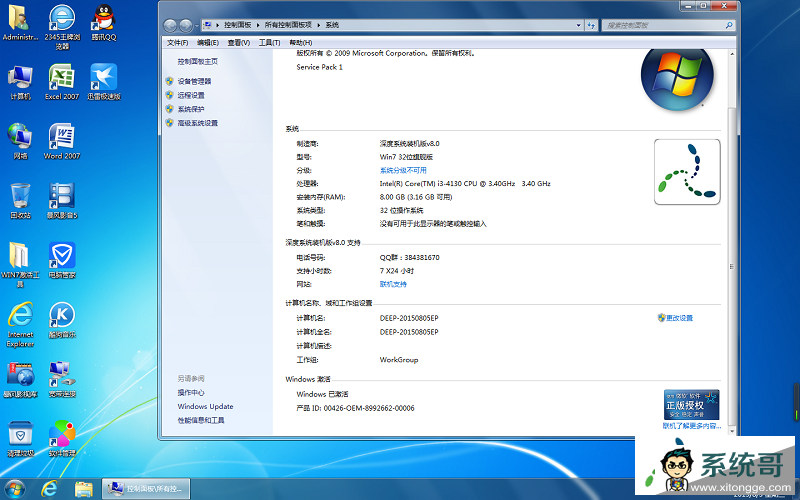Select the processor text Intel(R) Core(TM) i3-4130
The width and height of the screenshot is (800, 500).
pos(422,183)
